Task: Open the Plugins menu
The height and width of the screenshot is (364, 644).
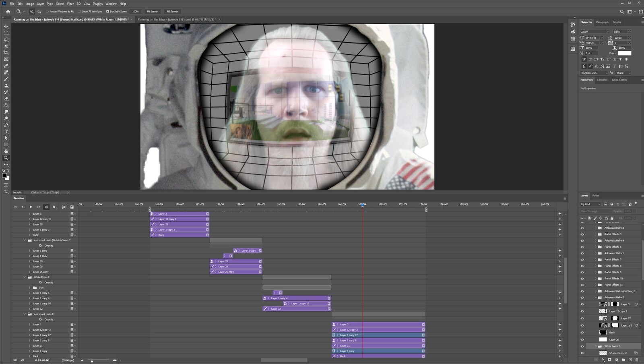Action: pos(98,4)
